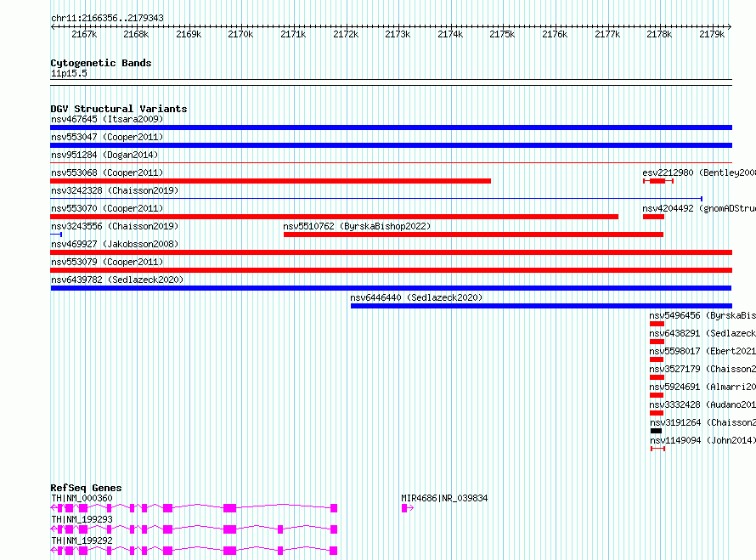Open the nsv5598017 (Ebert2021) label
756x560 pixels.
pos(702,351)
